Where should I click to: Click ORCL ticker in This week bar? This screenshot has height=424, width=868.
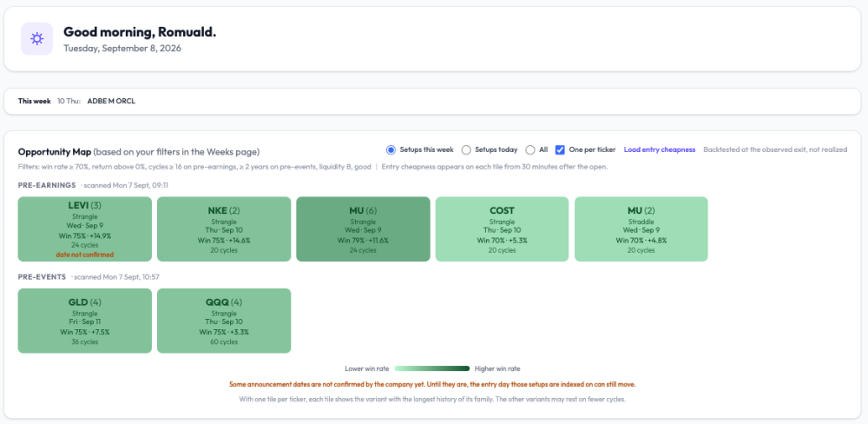pos(126,102)
